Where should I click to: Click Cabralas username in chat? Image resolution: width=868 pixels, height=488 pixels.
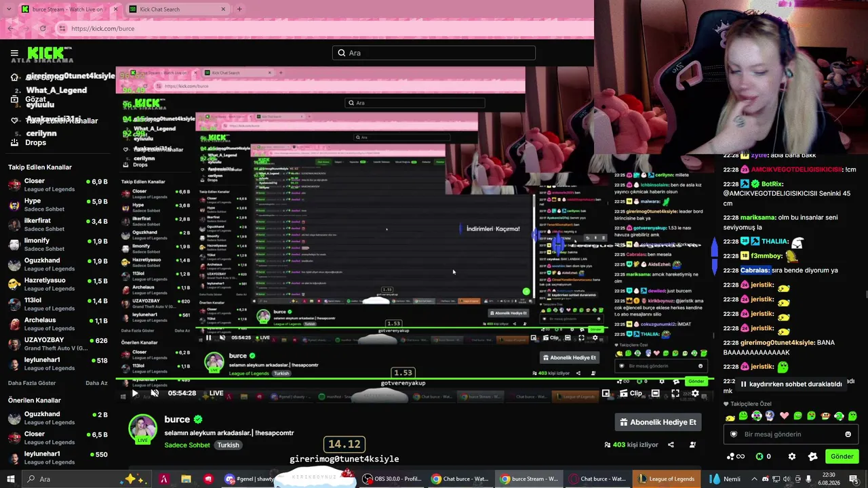click(755, 270)
